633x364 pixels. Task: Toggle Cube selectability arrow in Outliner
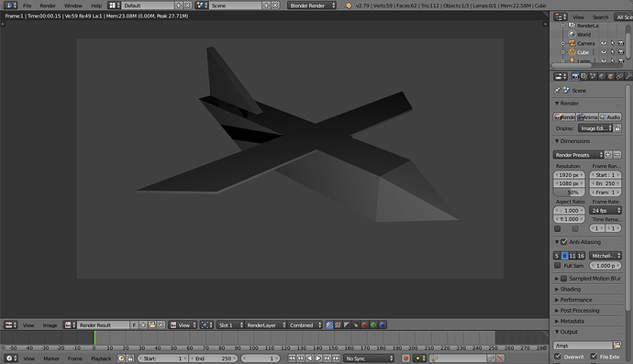tap(613, 52)
